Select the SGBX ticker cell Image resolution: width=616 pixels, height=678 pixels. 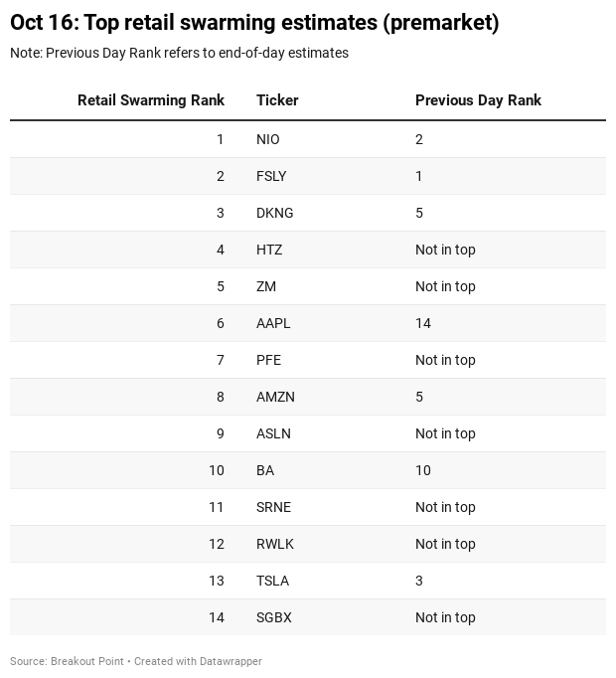[274, 617]
